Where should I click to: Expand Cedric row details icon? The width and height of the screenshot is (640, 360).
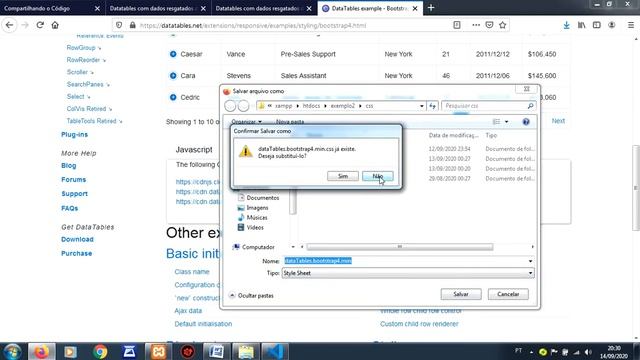click(173, 97)
